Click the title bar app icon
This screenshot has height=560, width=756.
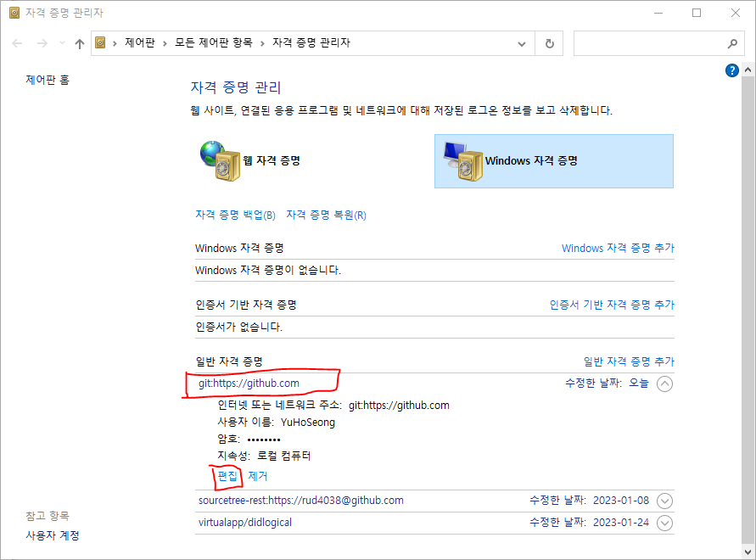click(14, 13)
